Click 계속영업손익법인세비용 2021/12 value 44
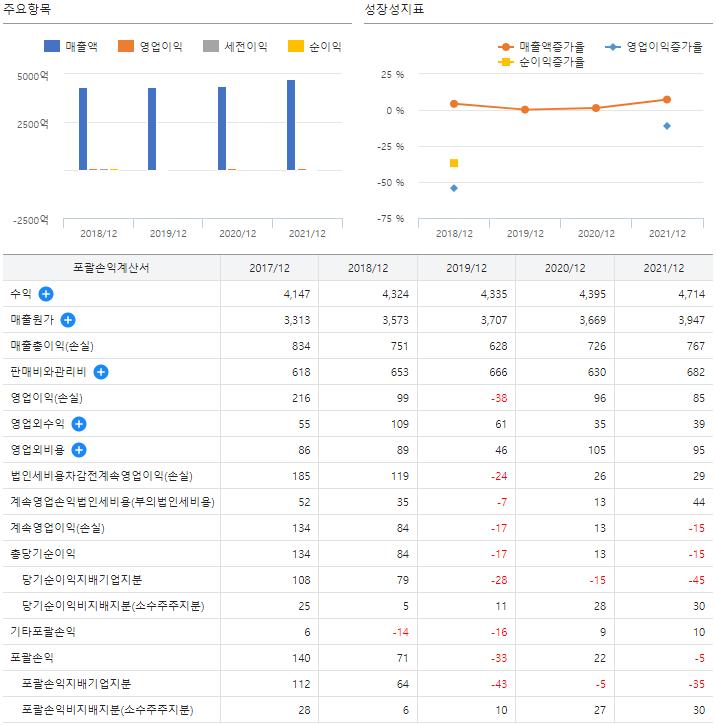This screenshot has height=725, width=716. pos(699,502)
